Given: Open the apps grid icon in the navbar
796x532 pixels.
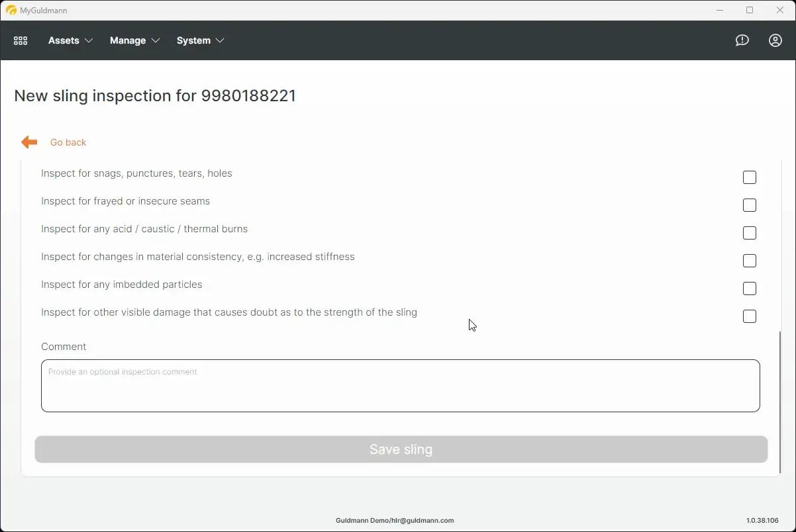Looking at the screenshot, I should pos(20,40).
